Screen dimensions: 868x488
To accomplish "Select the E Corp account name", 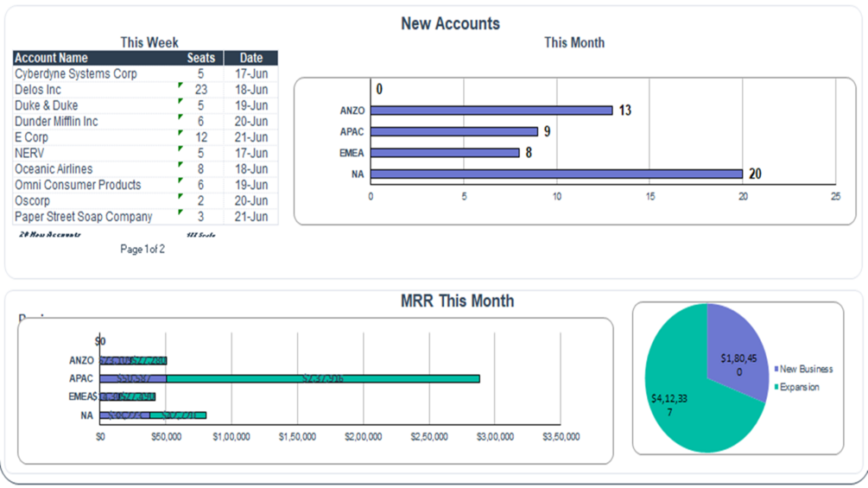I will point(31,137).
